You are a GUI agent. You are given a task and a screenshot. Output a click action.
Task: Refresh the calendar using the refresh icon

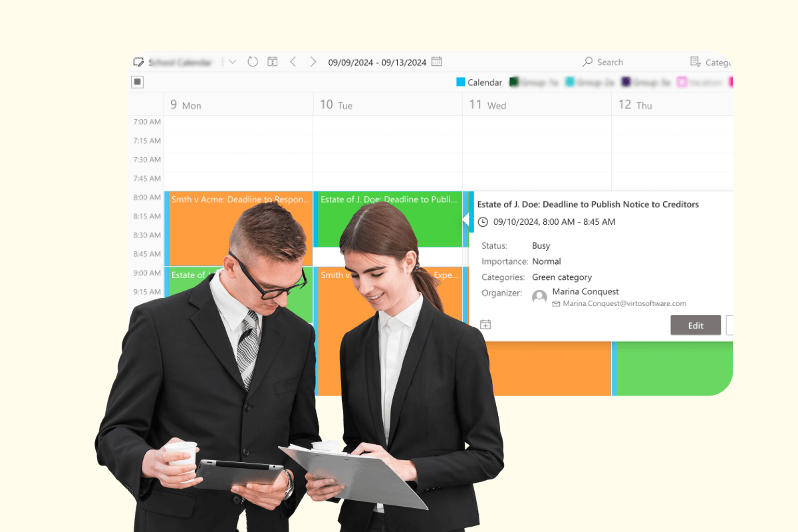tap(253, 62)
